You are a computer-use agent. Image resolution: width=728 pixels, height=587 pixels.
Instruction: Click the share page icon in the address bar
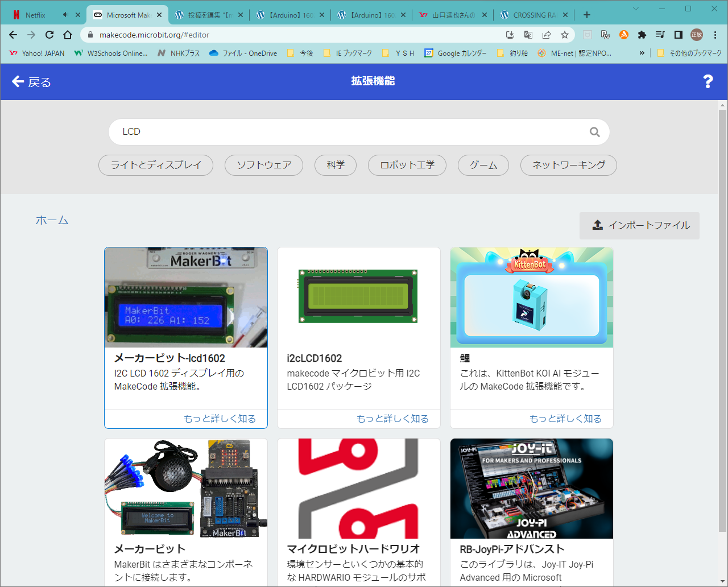tap(547, 35)
